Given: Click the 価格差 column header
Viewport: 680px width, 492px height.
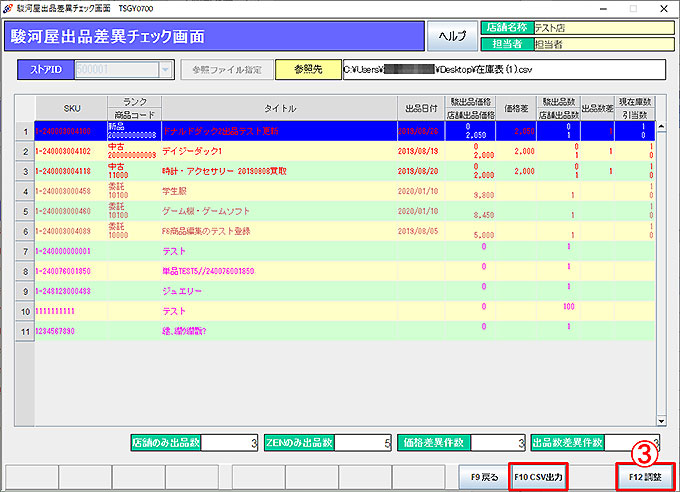Looking at the screenshot, I should [x=516, y=107].
